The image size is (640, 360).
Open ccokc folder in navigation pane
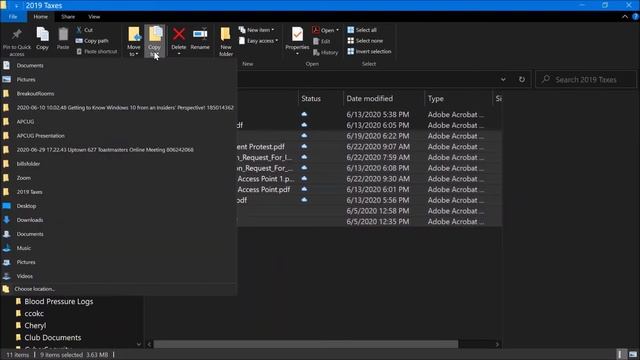click(34, 314)
